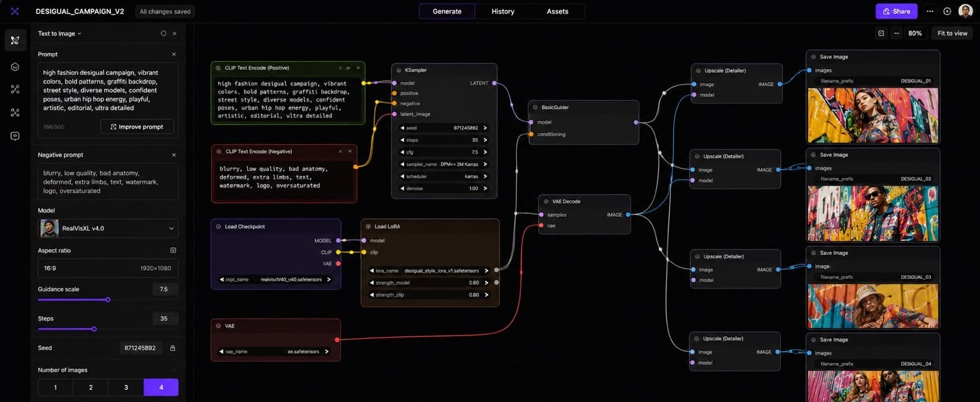Click the 80% zoom level button

click(x=915, y=33)
